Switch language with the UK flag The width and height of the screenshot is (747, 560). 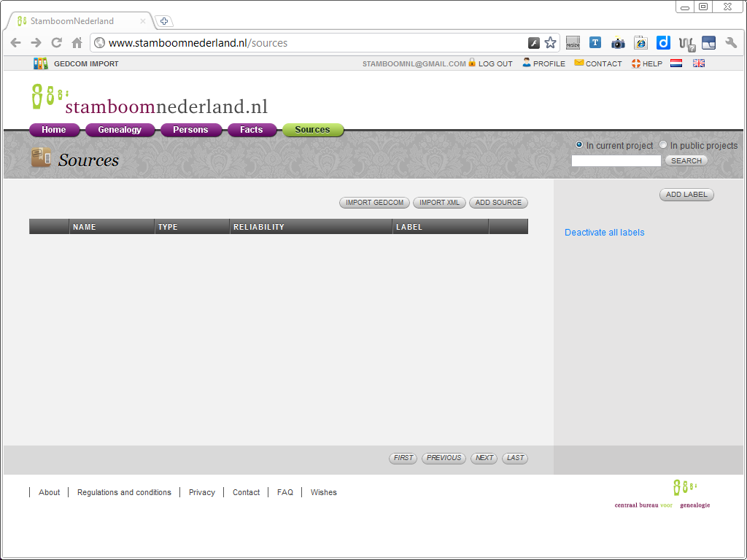[699, 63]
